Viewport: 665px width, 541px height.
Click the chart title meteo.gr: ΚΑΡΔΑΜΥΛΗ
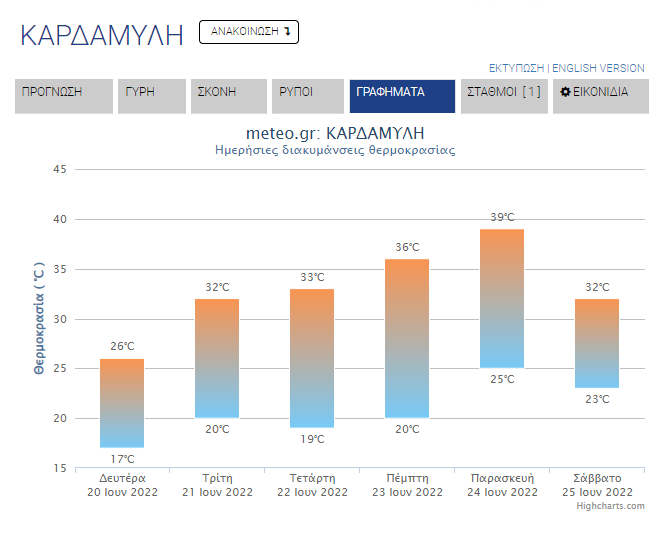pyautogui.click(x=335, y=133)
